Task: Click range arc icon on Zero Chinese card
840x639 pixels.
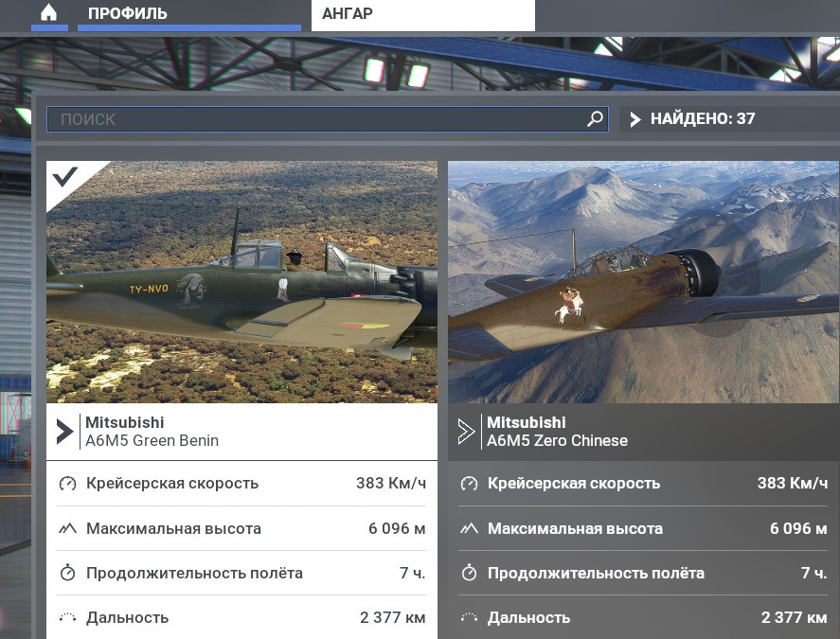Action: 469,617
